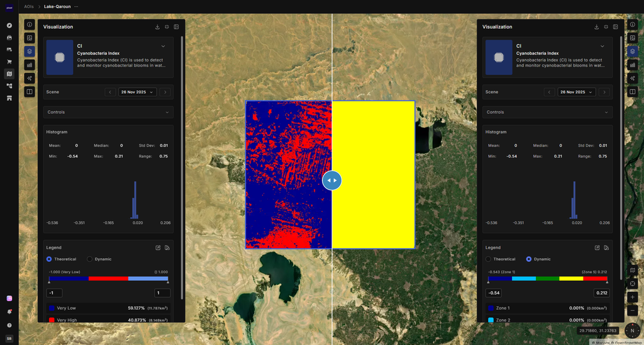Open more options ellipsis after Lake-Qaroun
The image size is (644, 345).
[x=76, y=6]
